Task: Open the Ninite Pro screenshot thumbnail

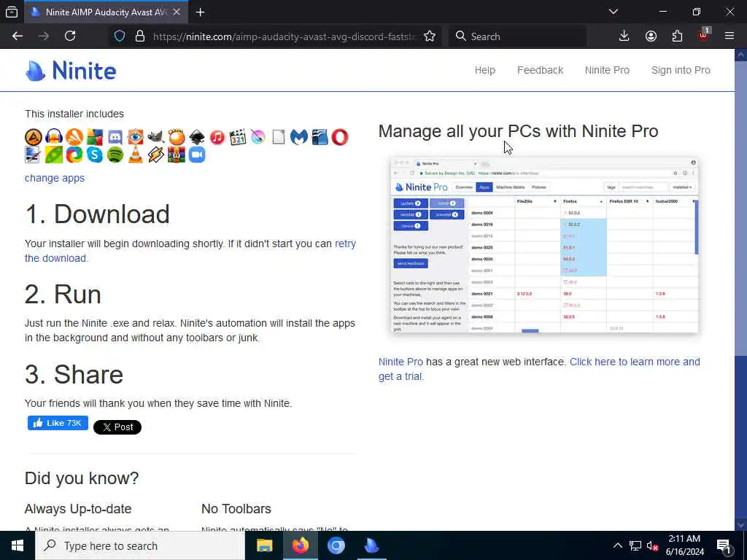Action: tap(544, 245)
